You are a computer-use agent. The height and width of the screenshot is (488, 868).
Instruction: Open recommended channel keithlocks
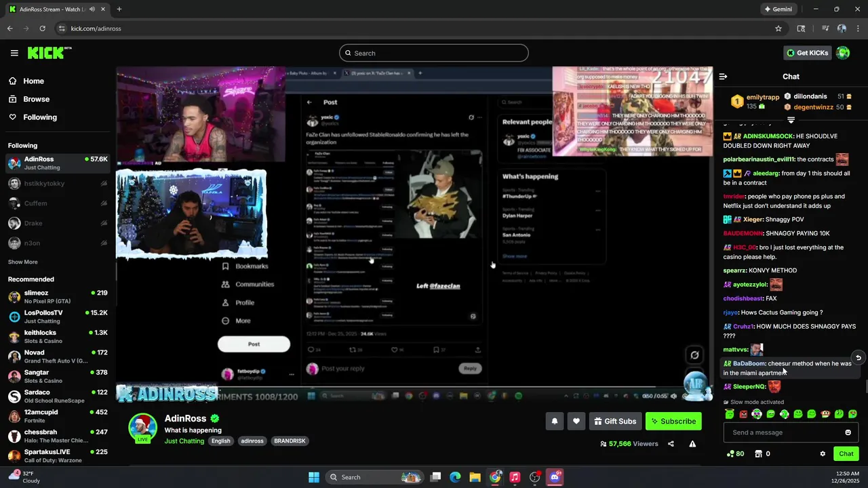[x=58, y=336]
